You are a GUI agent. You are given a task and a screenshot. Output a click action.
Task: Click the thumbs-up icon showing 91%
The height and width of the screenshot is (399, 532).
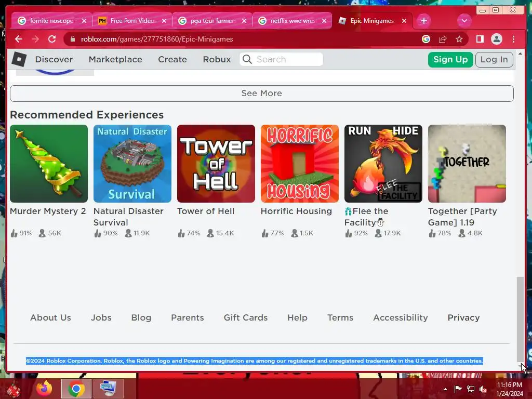tap(14, 233)
